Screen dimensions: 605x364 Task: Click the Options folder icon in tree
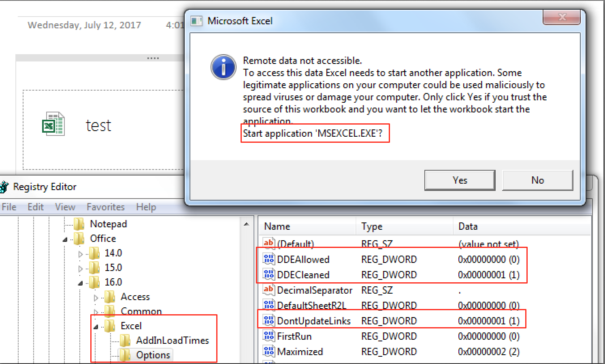click(125, 355)
